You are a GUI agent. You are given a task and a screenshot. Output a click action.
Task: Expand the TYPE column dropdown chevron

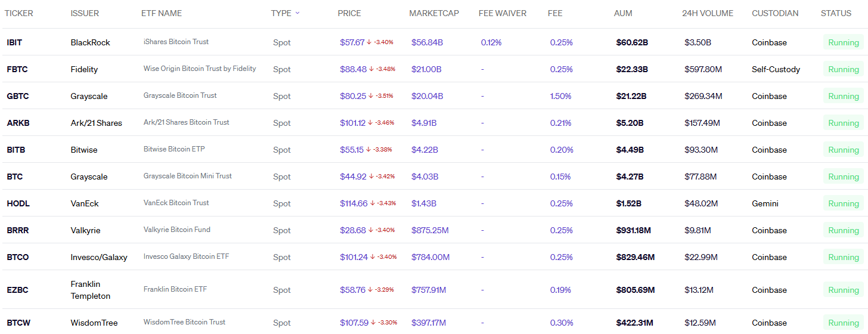(297, 13)
